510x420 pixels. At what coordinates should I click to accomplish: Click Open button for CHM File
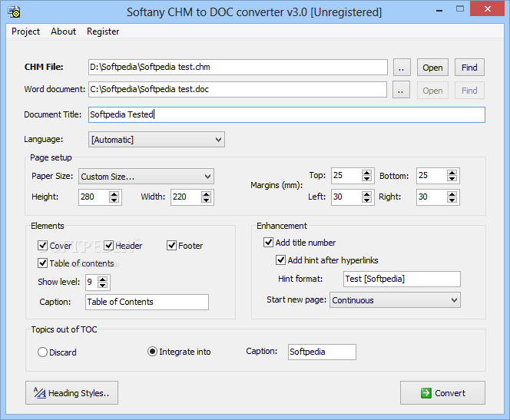coord(432,68)
